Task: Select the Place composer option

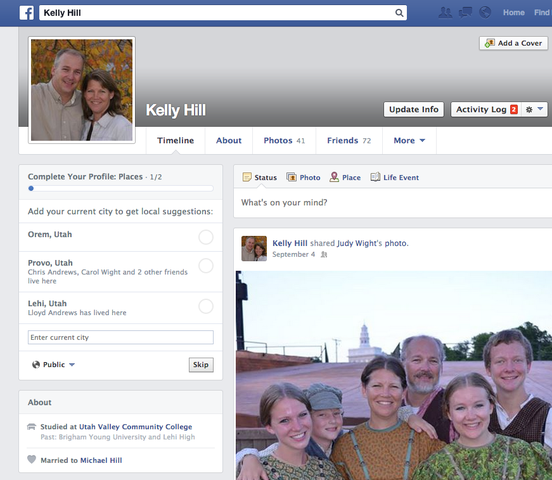Action: tap(345, 177)
